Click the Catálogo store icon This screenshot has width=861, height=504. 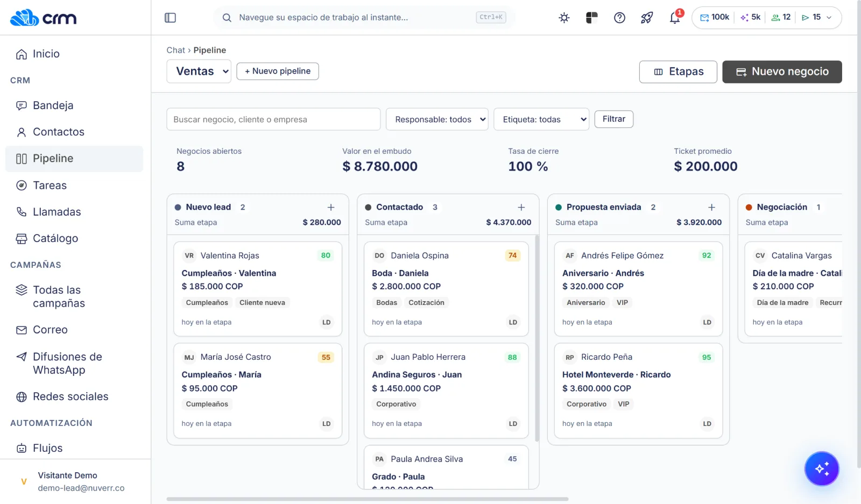[22, 238]
